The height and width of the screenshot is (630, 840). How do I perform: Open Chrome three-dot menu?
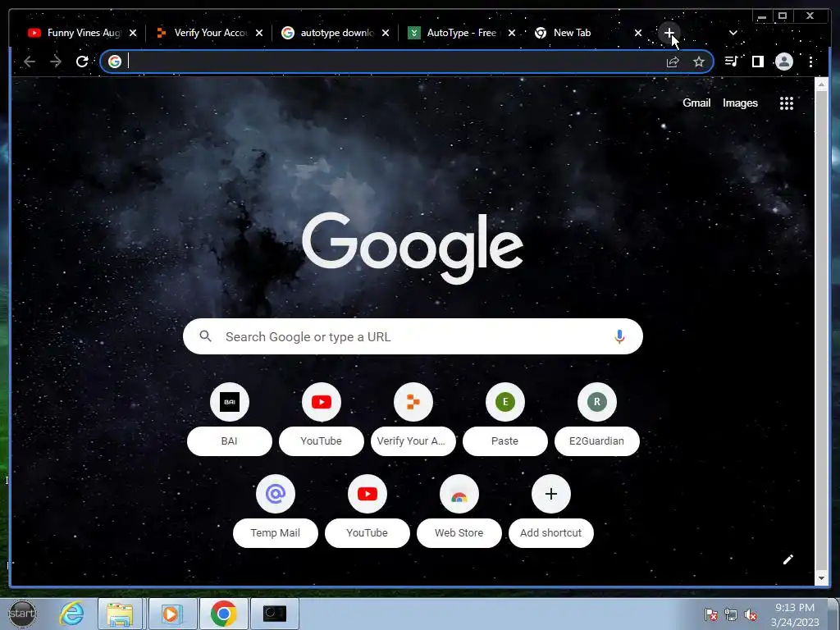tap(811, 62)
